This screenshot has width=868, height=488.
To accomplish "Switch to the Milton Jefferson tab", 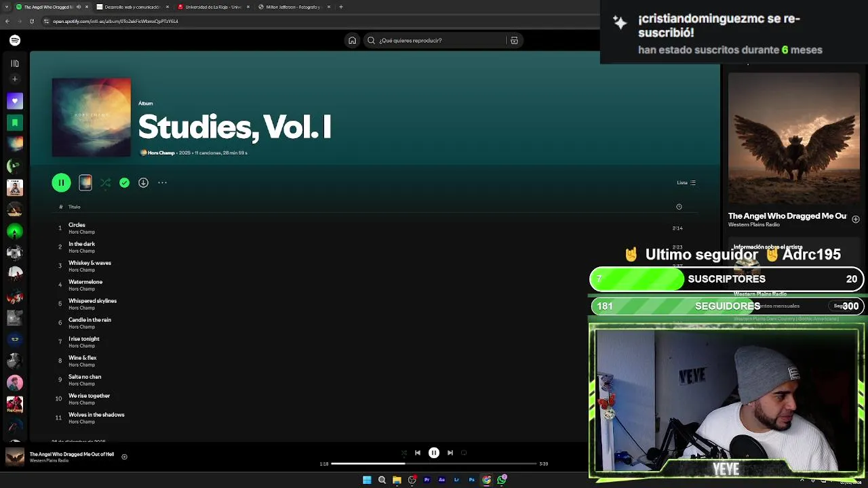I will point(294,7).
